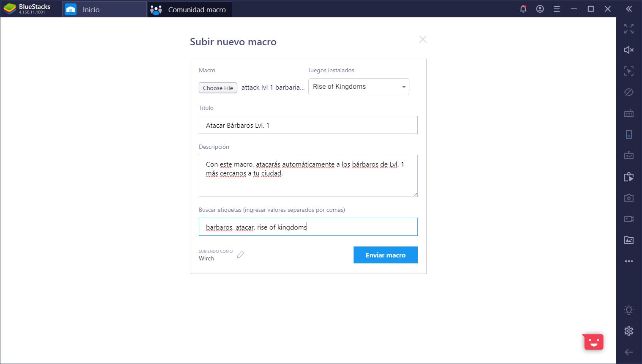This screenshot has width=642, height=364.
Task: Open the Juegos instalados dropdown
Action: point(359,87)
